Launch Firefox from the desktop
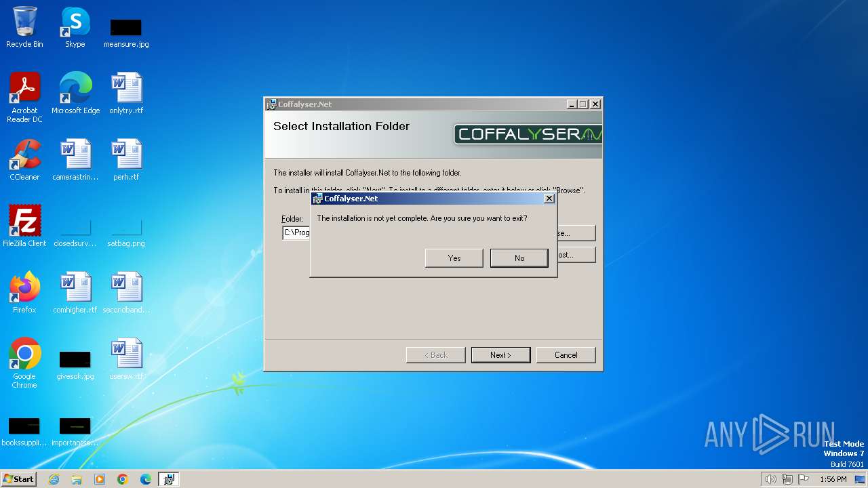 point(24,293)
